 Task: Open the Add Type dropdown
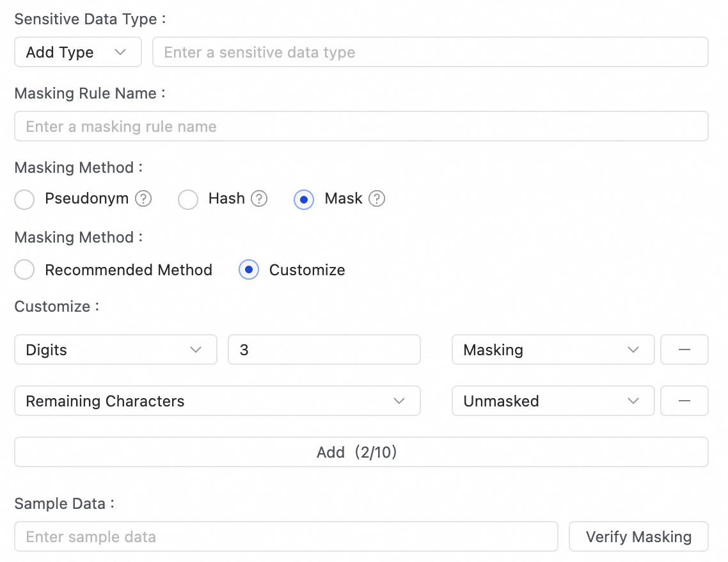coord(77,52)
